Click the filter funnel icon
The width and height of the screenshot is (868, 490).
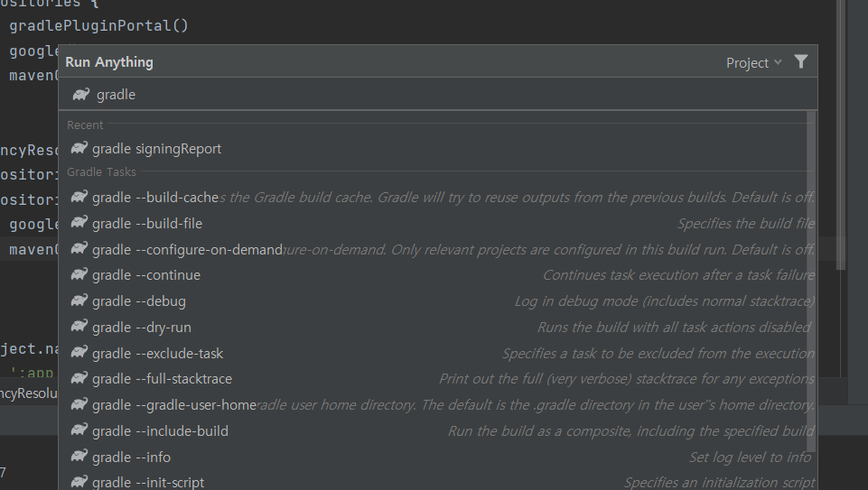coord(801,62)
